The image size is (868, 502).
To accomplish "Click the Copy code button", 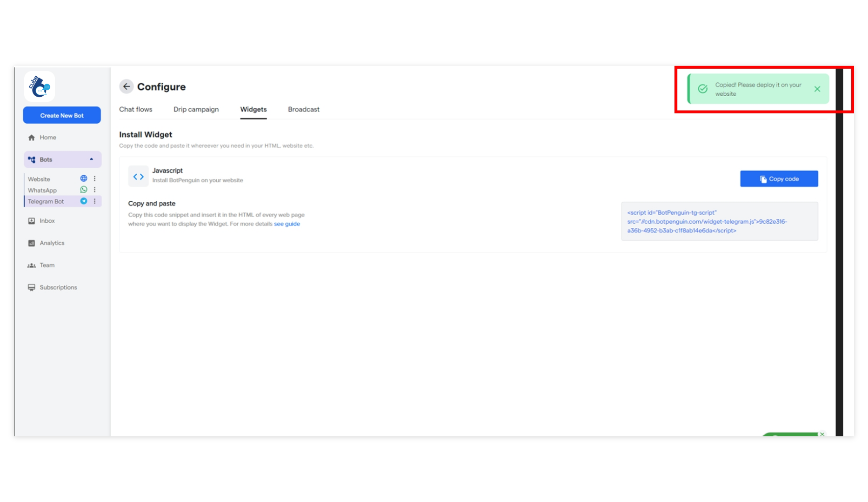I will [779, 179].
